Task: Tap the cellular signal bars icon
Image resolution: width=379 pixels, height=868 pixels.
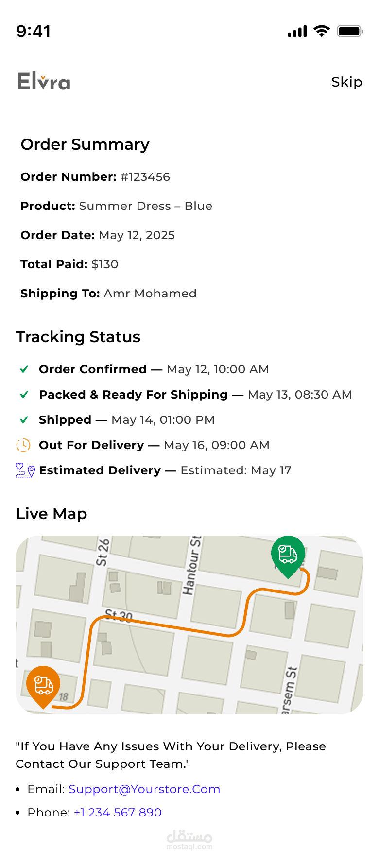Action: point(297,32)
